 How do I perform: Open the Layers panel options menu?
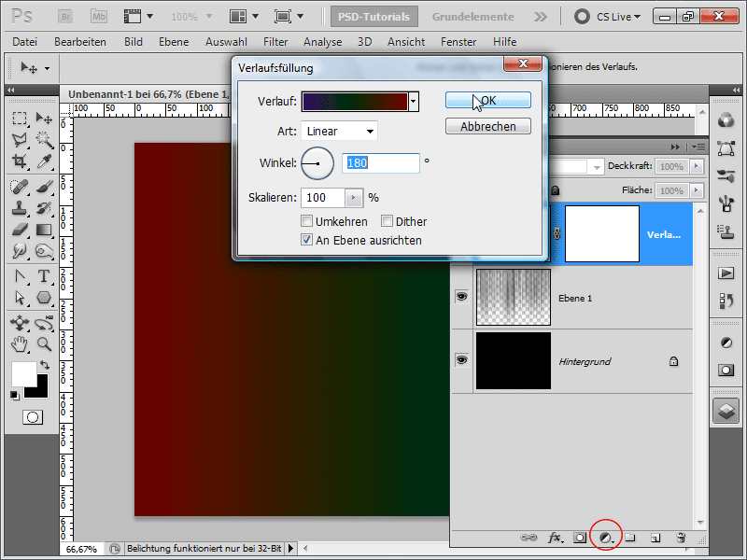[x=698, y=147]
